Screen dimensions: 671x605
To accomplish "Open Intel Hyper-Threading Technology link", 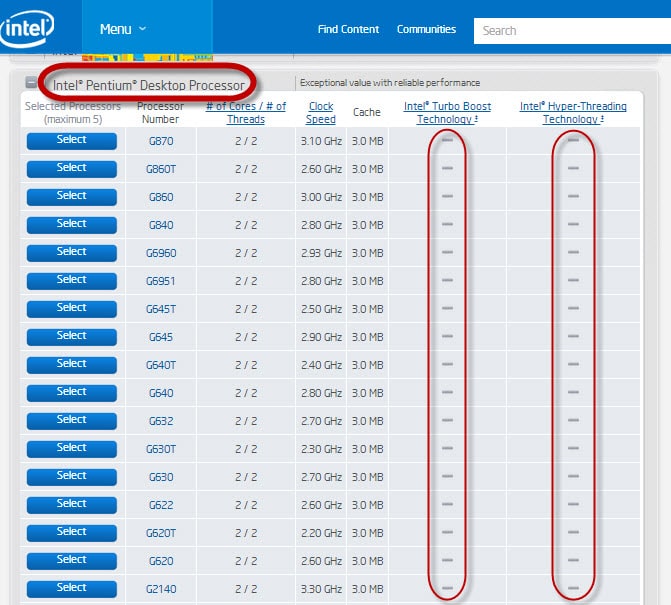I will [573, 113].
